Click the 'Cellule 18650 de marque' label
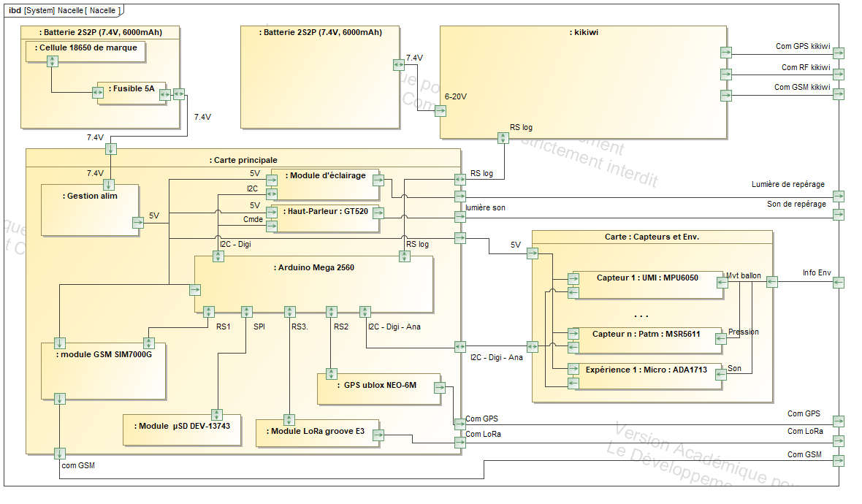 (x=85, y=47)
